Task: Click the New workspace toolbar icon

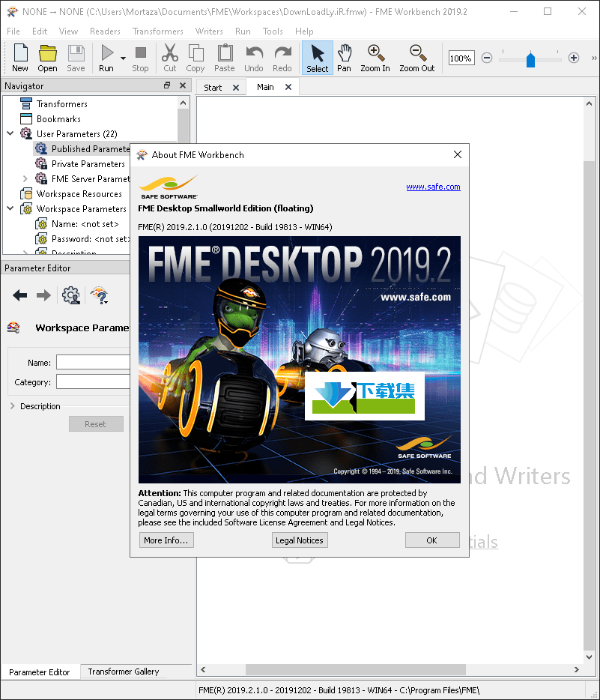Action: pos(20,58)
